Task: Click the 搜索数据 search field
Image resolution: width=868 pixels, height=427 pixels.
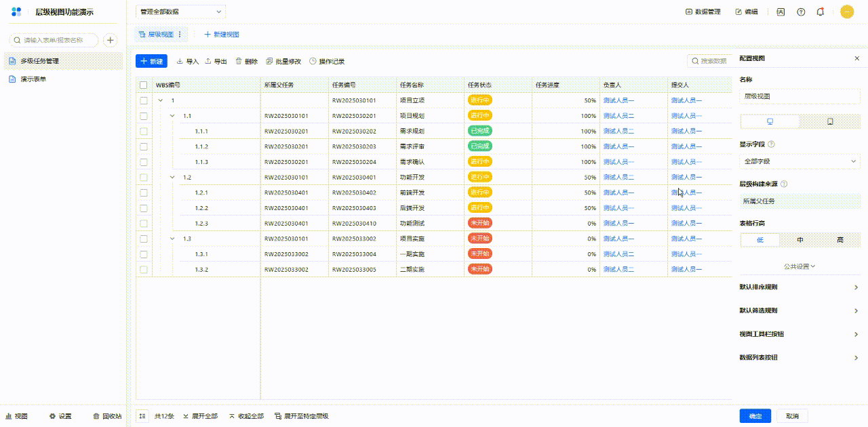Action: [x=712, y=62]
